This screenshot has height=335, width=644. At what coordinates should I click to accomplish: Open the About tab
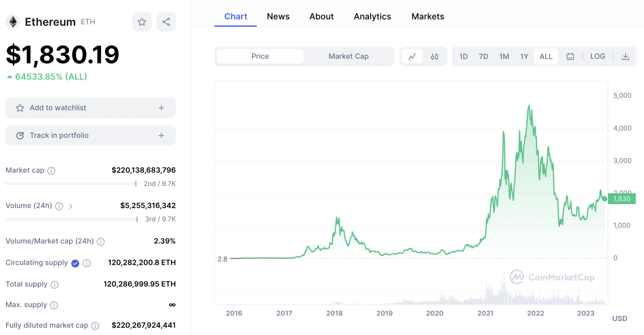coord(321,16)
